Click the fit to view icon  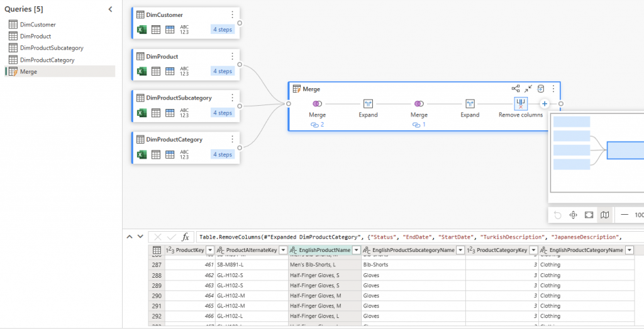589,215
